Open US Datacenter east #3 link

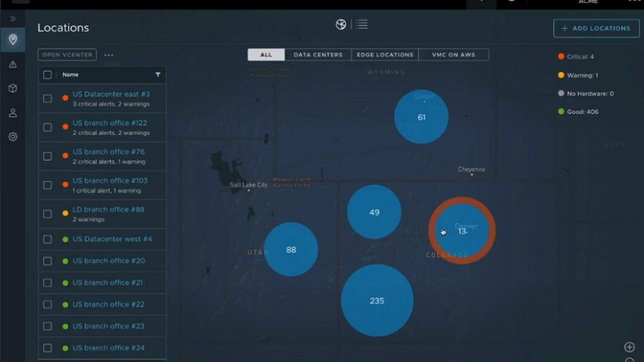tap(111, 94)
